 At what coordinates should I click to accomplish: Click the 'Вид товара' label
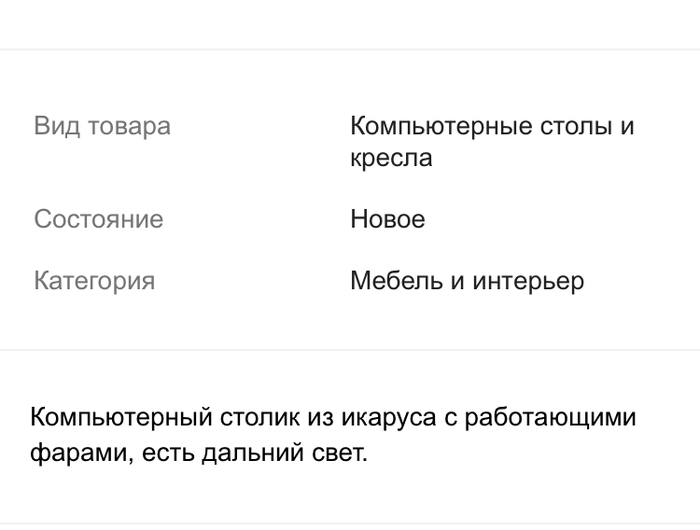point(102,127)
